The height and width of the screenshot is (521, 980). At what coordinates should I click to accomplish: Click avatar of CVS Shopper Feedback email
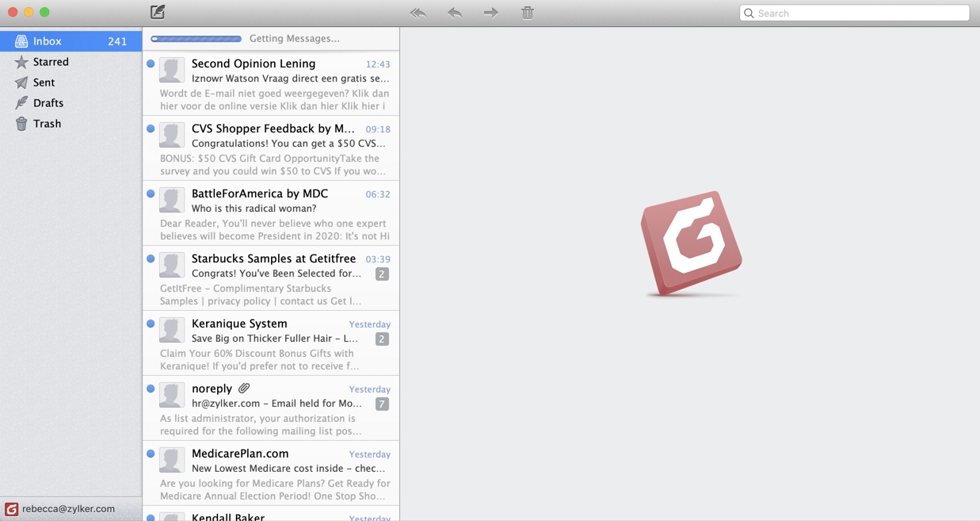(171, 135)
